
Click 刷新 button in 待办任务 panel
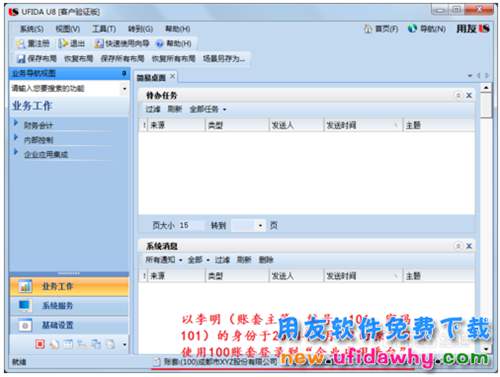point(175,109)
